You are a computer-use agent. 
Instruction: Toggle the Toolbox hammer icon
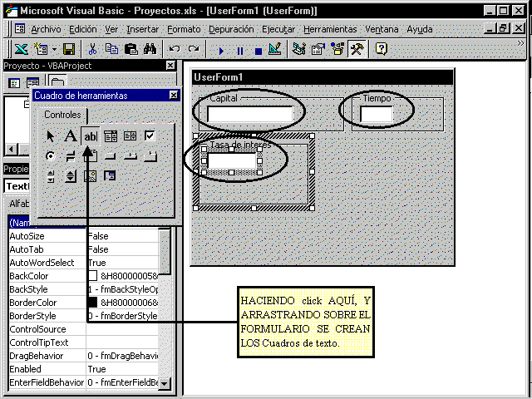pos(357,49)
